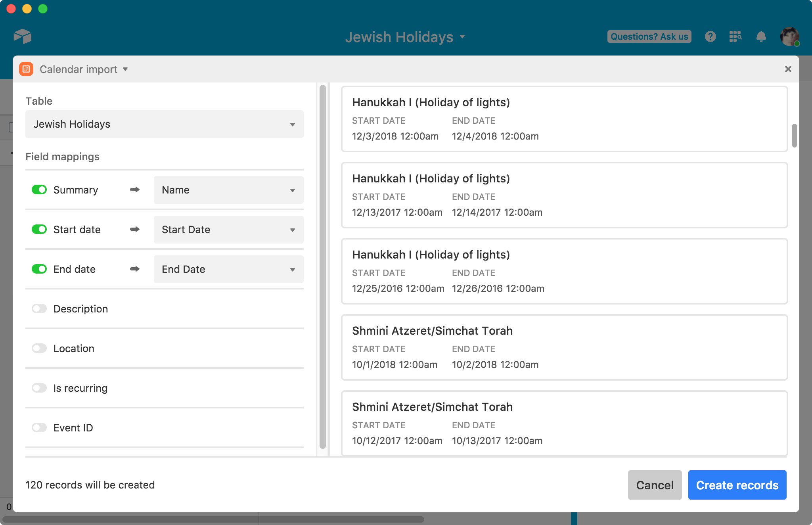Open the apps grid search icon
This screenshot has height=525, width=812.
click(735, 36)
